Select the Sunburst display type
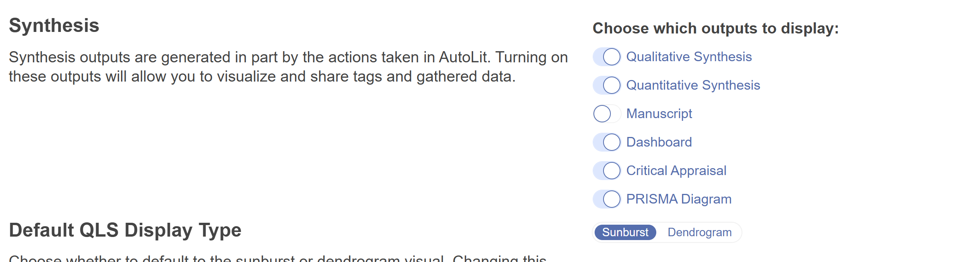Screen dimensions: 980x262 [625, 232]
